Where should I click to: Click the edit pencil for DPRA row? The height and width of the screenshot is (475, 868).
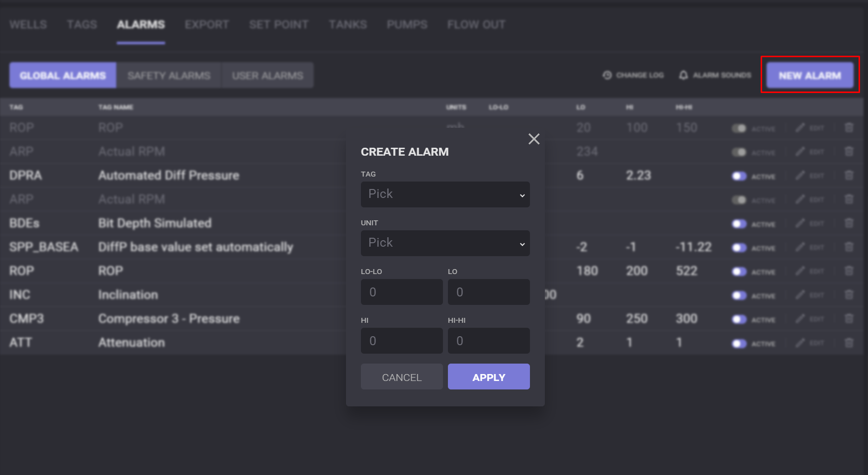(800, 176)
